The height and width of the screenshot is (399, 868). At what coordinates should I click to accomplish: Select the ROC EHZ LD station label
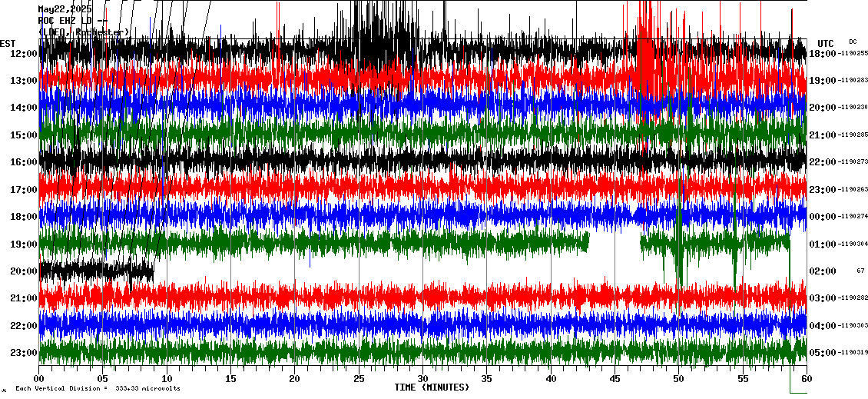[72, 21]
